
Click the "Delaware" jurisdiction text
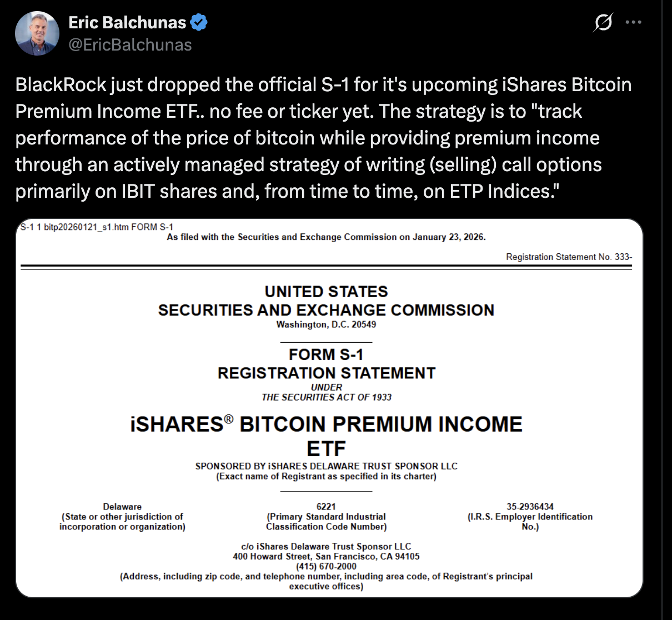(122, 507)
